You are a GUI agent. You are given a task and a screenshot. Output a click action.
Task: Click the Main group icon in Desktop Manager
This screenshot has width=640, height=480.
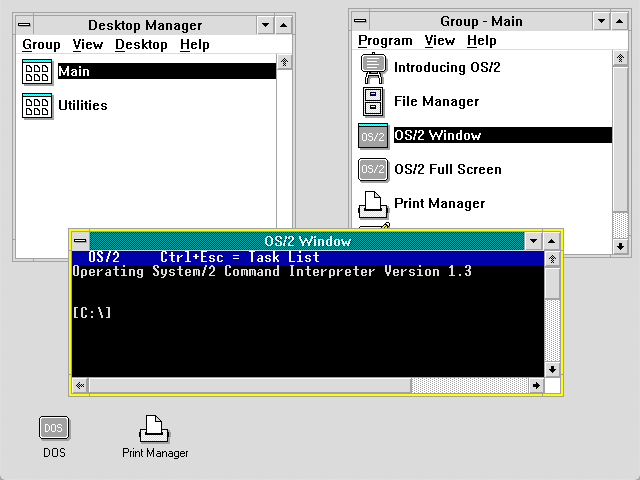click(37, 72)
